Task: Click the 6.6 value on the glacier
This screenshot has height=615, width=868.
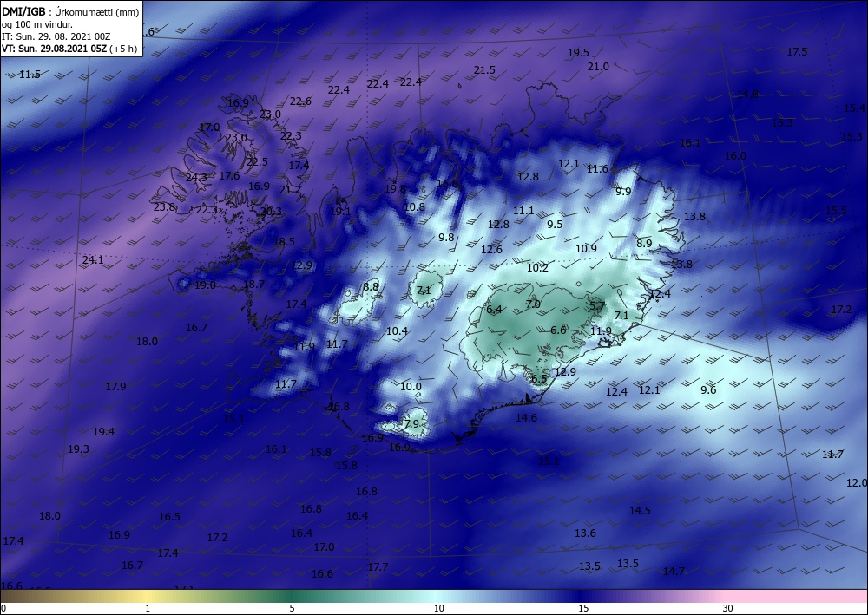Action: pos(558,330)
